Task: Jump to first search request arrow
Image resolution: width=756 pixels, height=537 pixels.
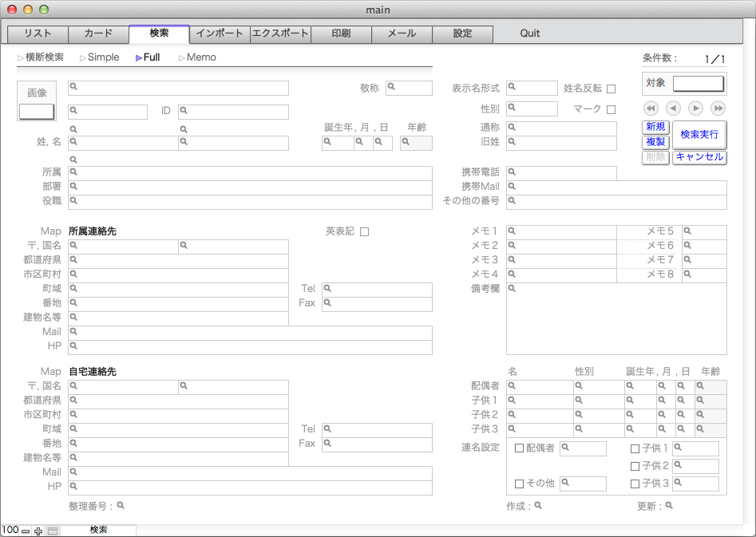Action: [651, 109]
